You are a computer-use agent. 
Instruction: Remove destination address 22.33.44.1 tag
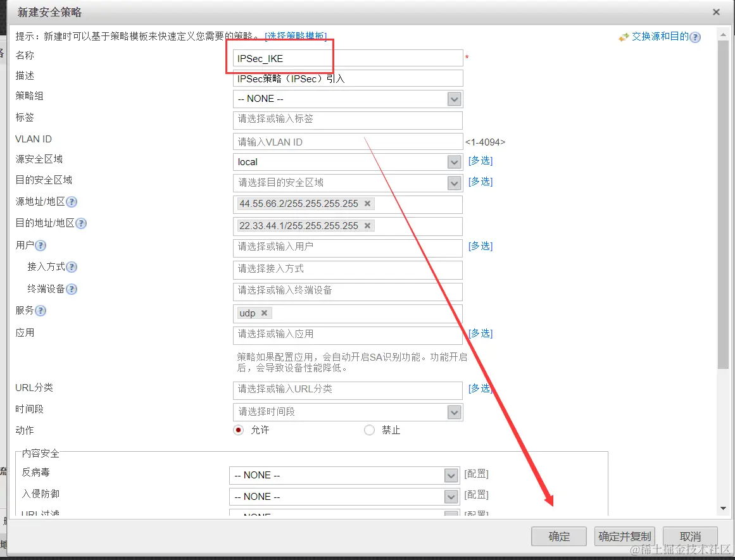(x=367, y=226)
